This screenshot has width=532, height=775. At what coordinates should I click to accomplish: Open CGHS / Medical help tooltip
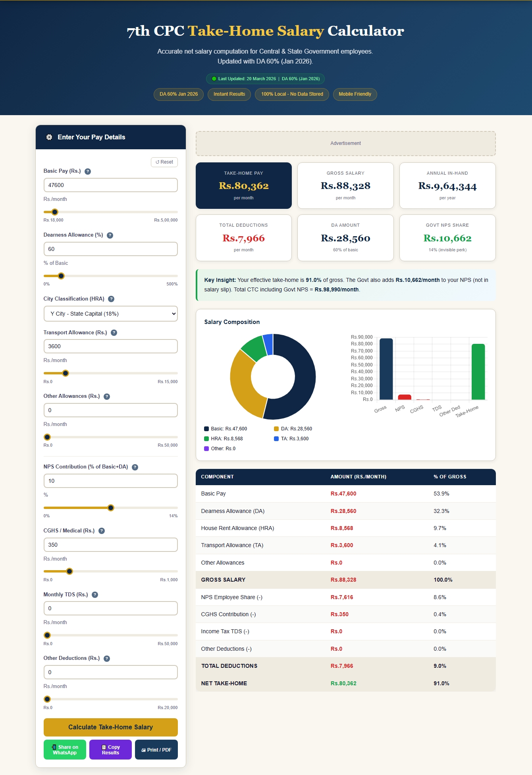click(x=102, y=531)
